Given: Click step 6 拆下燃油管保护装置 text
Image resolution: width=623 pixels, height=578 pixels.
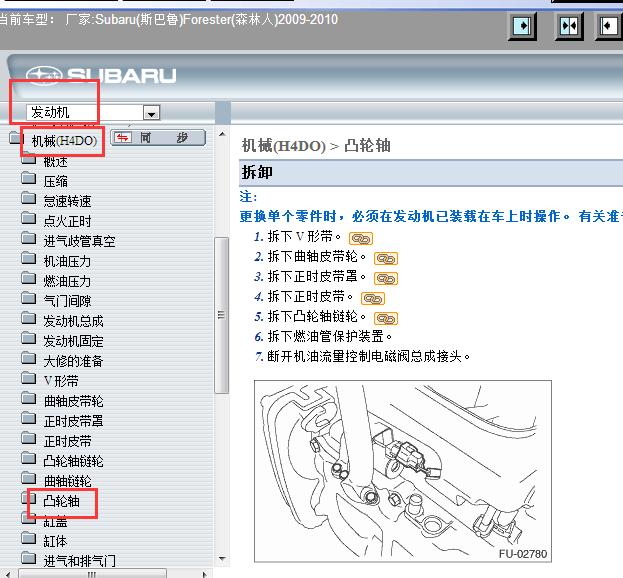Looking at the screenshot, I should coord(330,336).
